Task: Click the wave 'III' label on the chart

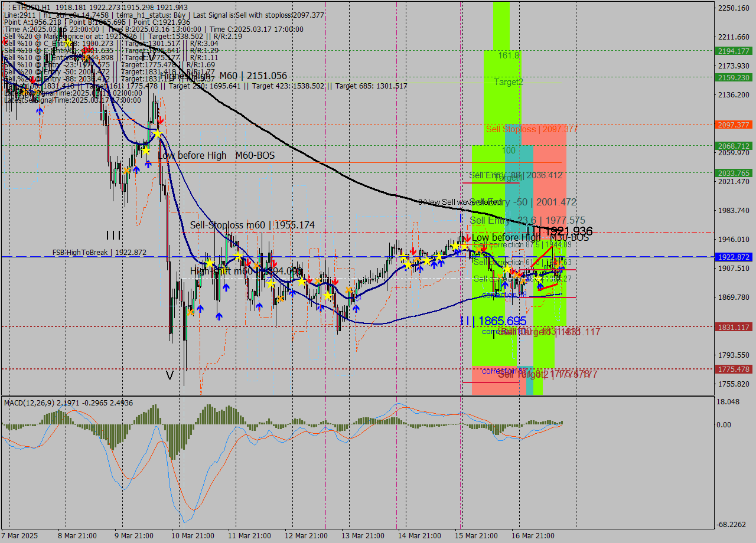Action: click(x=113, y=235)
